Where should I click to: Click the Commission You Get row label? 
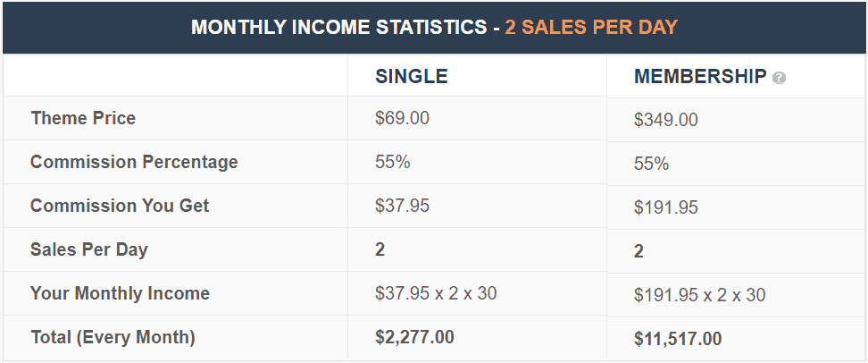(120, 206)
